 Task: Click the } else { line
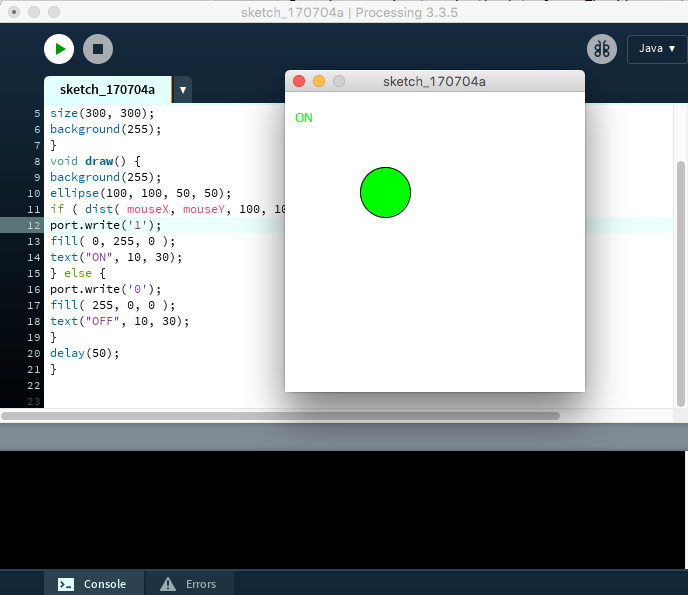click(x=78, y=273)
